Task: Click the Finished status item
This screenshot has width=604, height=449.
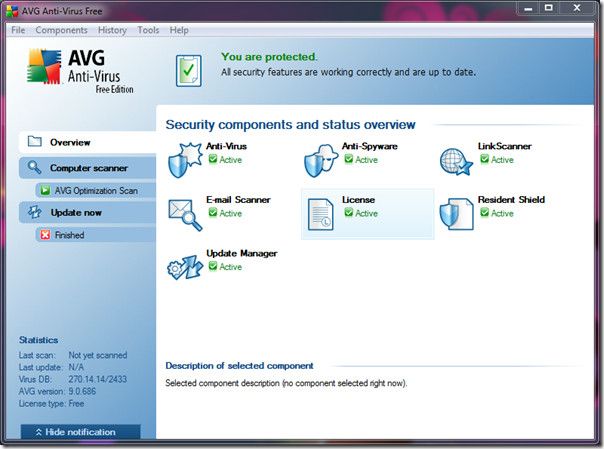Action: pos(96,235)
